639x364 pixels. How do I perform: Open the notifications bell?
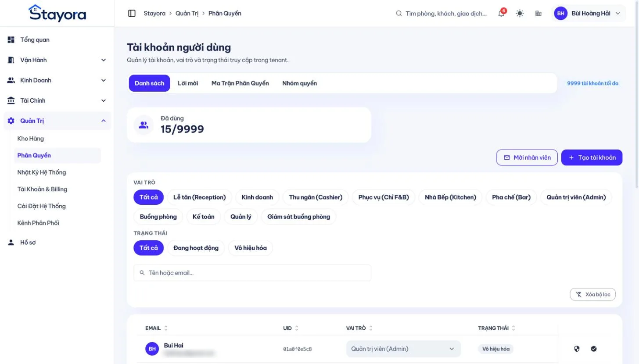[501, 14]
